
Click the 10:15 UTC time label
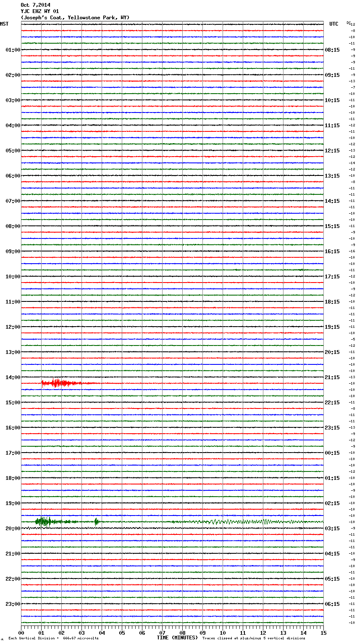pos(332,100)
